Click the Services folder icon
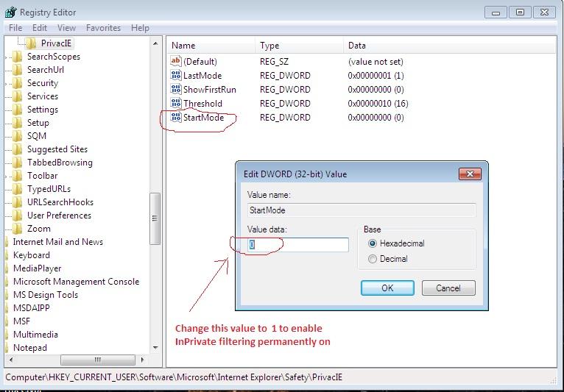 (17, 96)
